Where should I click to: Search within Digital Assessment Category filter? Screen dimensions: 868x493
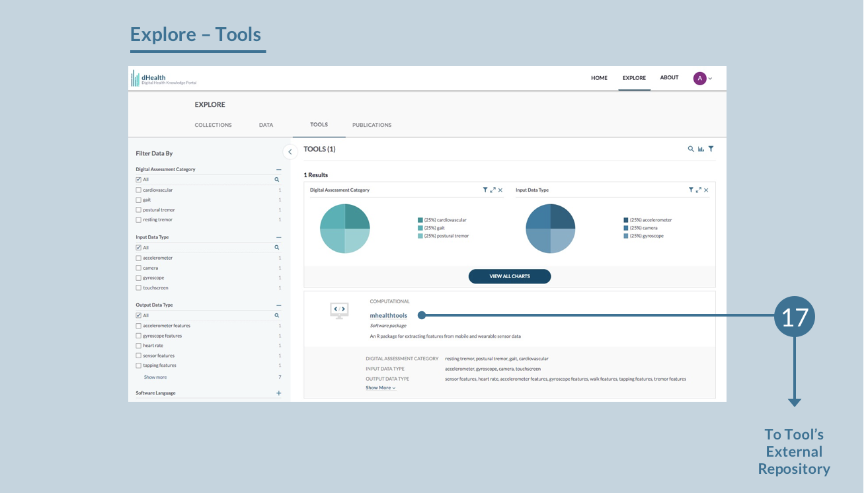(x=277, y=180)
